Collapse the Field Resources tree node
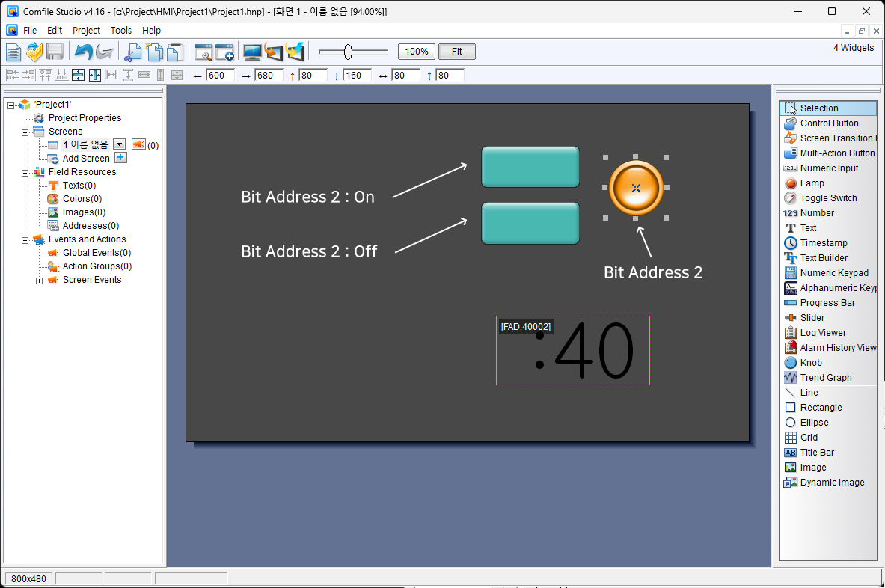This screenshot has width=885, height=588. (x=25, y=172)
